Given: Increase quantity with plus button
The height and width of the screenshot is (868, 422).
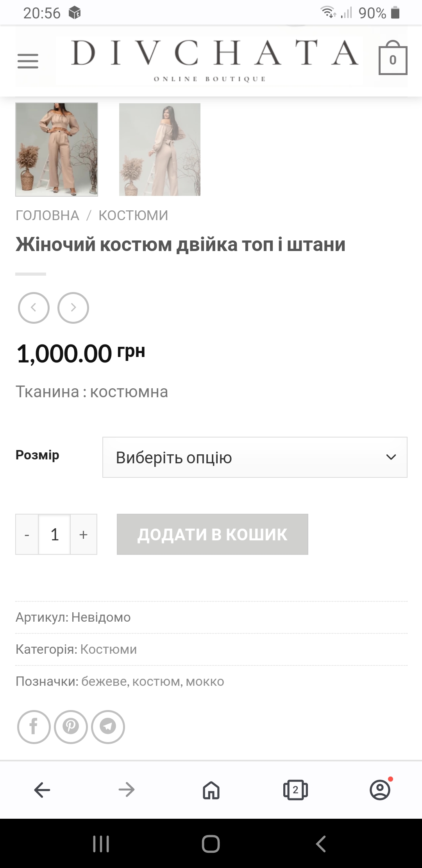Looking at the screenshot, I should point(83,534).
